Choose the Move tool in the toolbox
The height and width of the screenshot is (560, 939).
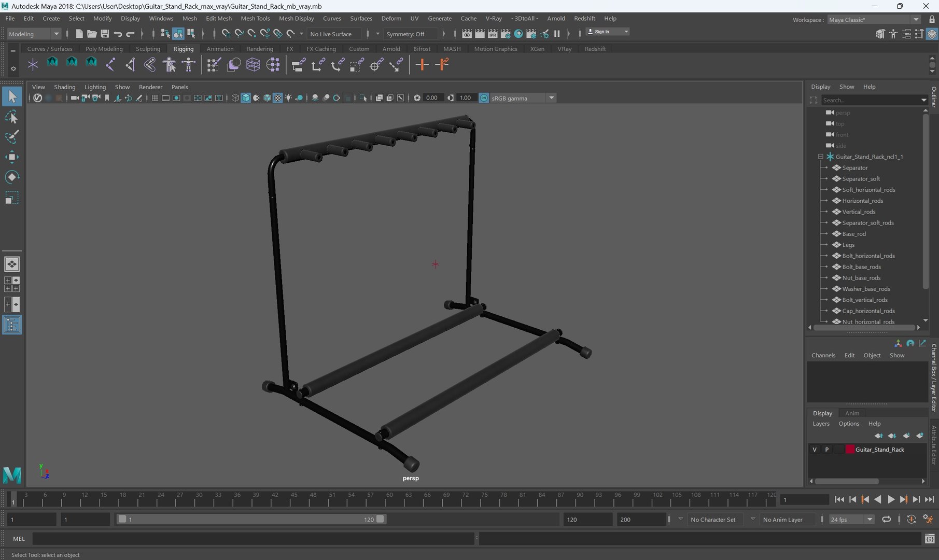(12, 157)
